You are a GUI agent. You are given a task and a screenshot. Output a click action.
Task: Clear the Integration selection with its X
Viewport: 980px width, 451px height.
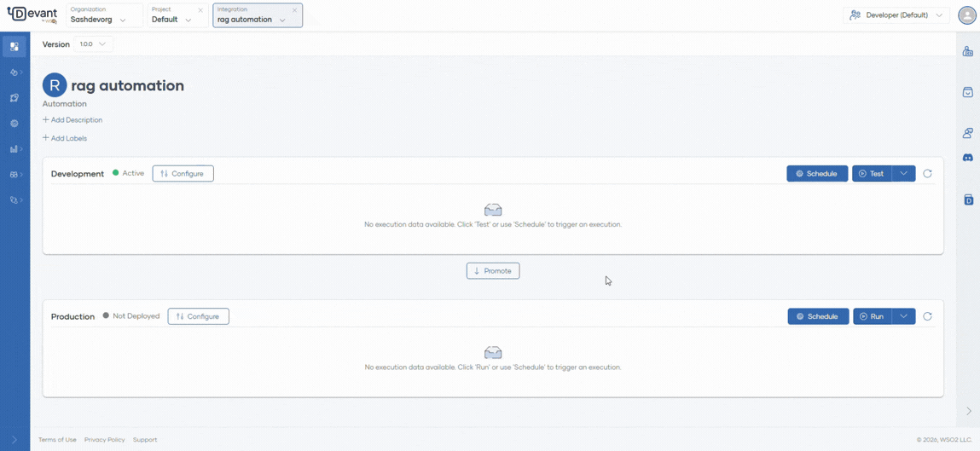pyautogui.click(x=295, y=10)
